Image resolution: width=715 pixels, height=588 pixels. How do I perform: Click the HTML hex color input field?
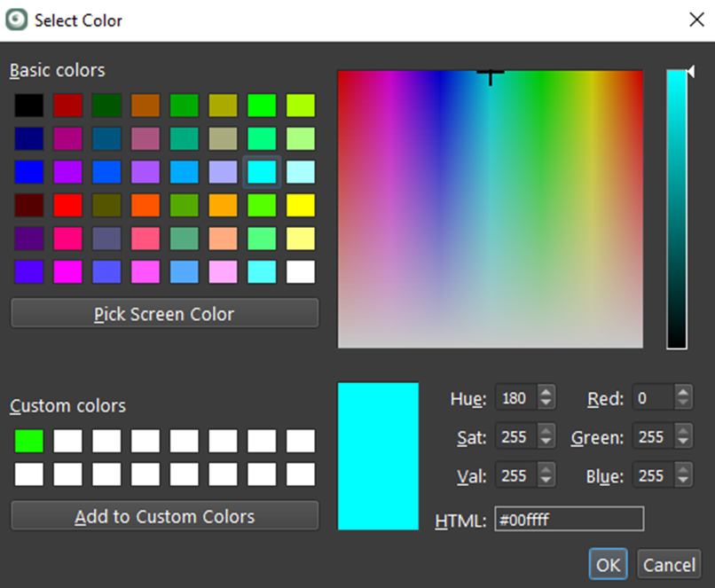pyautogui.click(x=568, y=521)
